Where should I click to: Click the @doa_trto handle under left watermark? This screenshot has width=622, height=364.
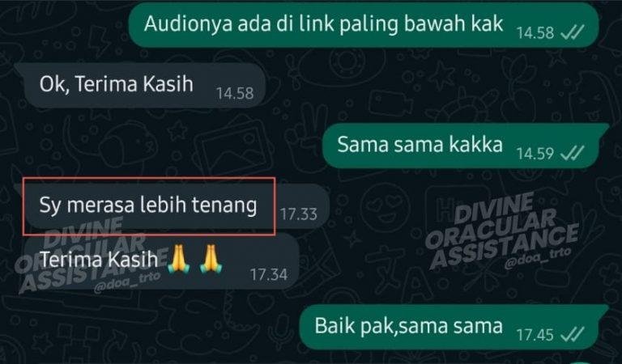(x=126, y=282)
